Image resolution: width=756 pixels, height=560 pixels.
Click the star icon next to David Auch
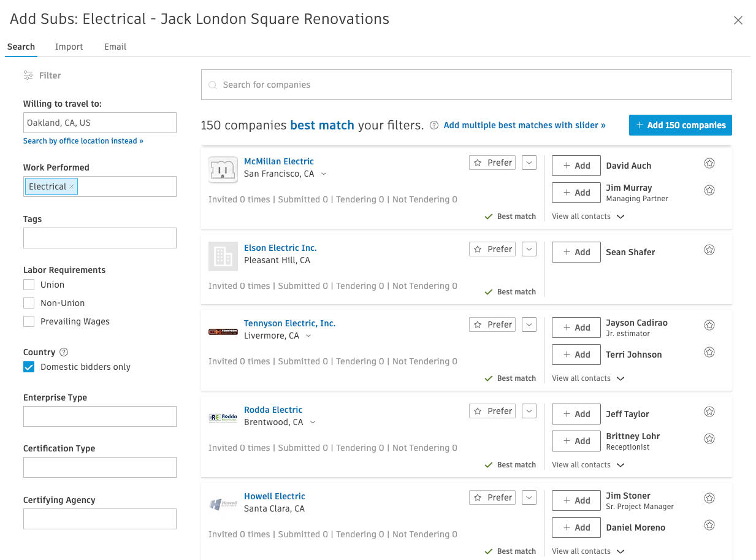[709, 163]
